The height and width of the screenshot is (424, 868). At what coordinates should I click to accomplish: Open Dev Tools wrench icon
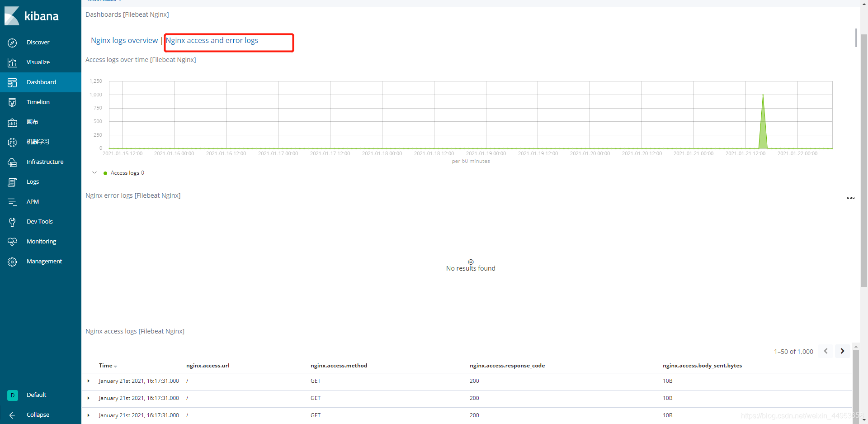click(x=12, y=222)
